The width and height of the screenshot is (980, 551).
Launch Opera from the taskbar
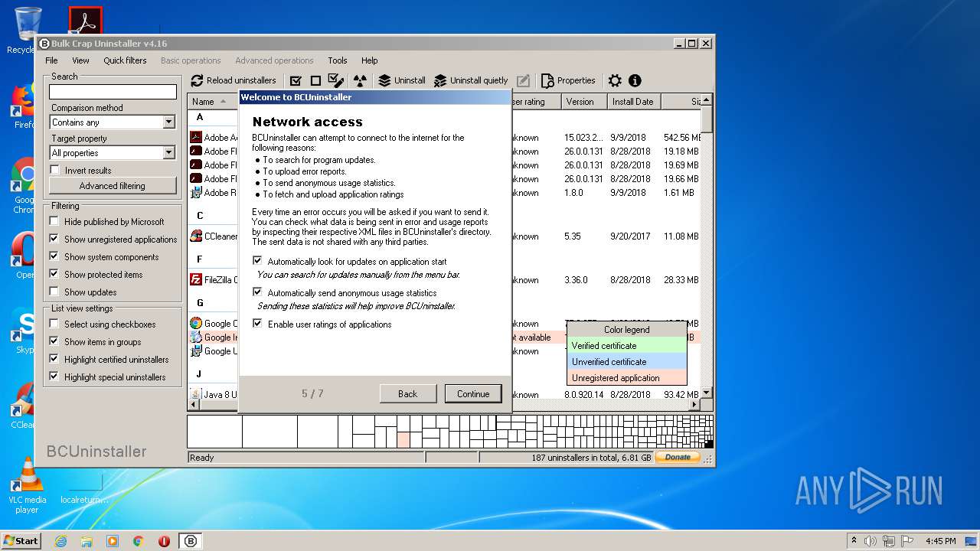click(164, 541)
